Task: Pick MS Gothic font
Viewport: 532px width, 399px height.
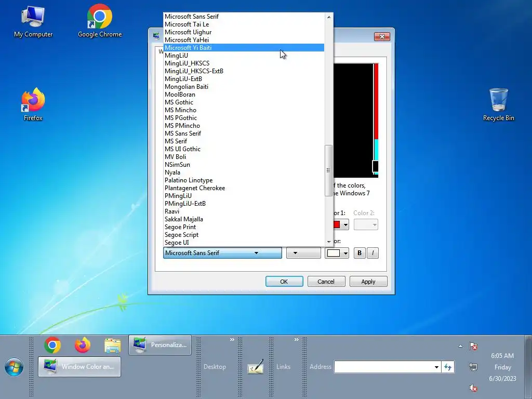Action: point(244,102)
